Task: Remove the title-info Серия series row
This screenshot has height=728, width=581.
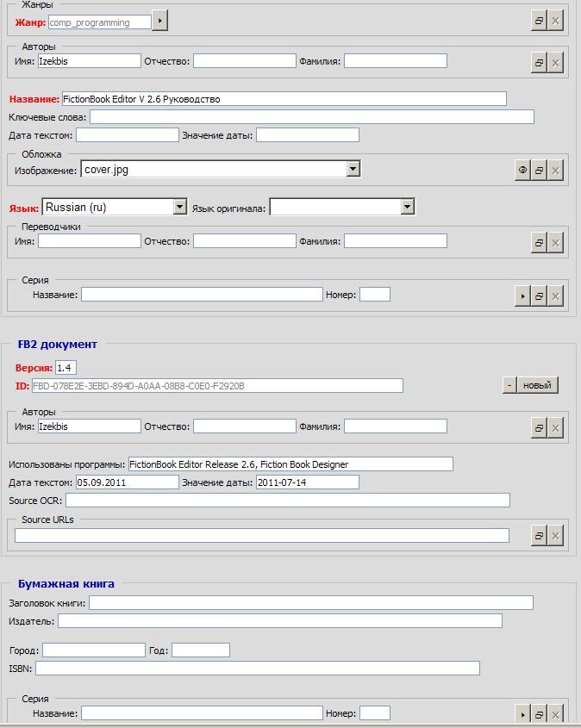Action: pyautogui.click(x=556, y=296)
